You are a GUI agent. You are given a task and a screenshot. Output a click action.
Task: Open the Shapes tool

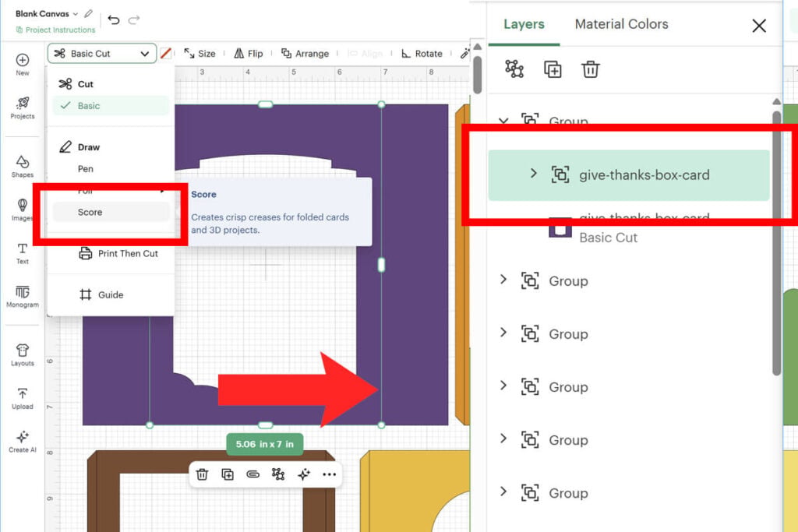coord(23,167)
